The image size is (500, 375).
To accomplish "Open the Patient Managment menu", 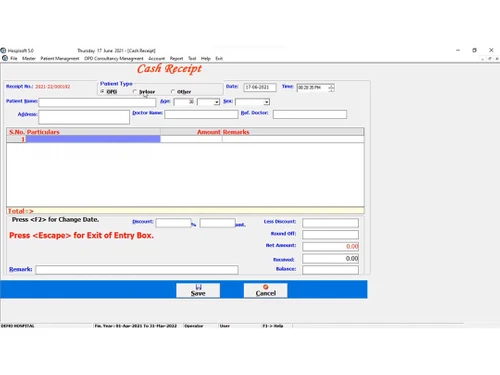I will [60, 58].
